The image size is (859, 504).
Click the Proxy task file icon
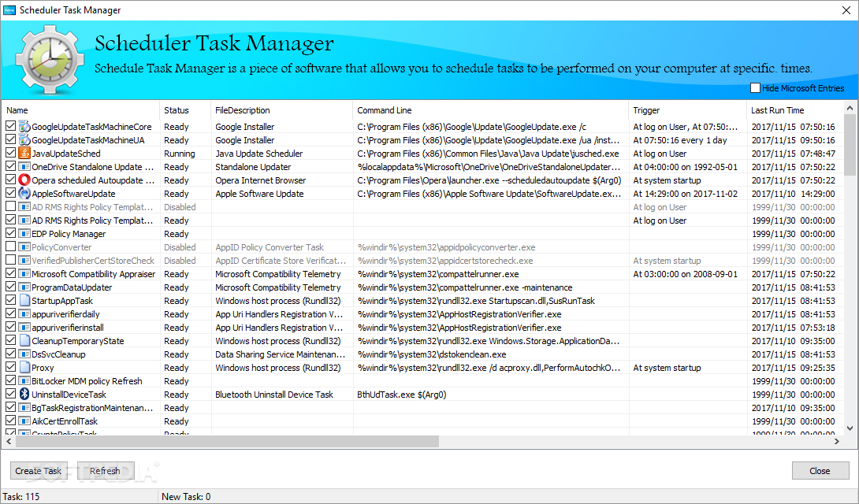pos(24,368)
